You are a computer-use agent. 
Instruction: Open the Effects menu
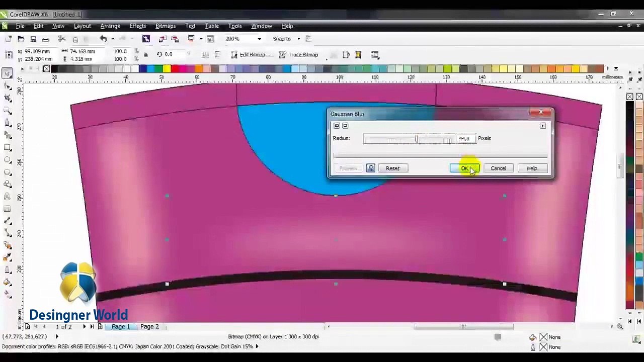137,26
